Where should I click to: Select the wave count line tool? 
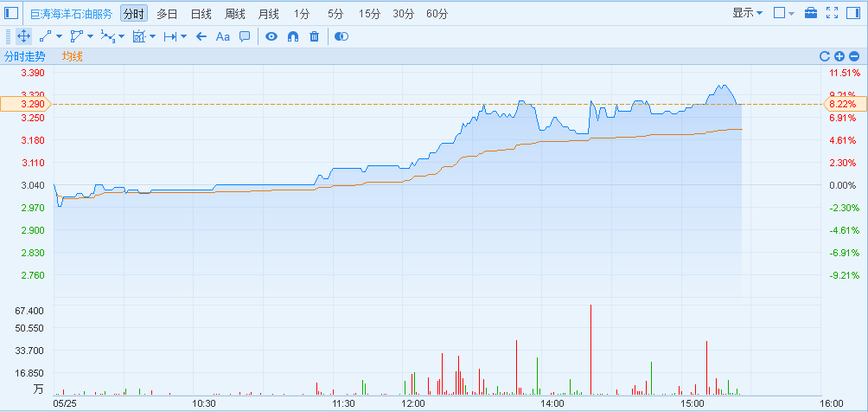point(107,36)
